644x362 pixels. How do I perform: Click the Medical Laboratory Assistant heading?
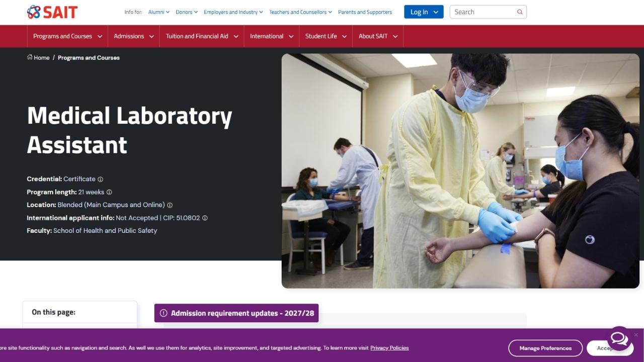click(x=129, y=130)
